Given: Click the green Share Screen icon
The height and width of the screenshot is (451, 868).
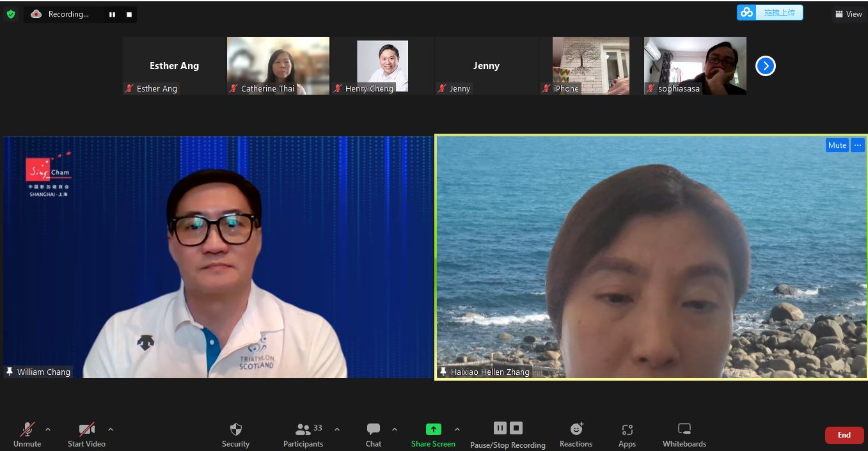Looking at the screenshot, I should pos(434,429).
